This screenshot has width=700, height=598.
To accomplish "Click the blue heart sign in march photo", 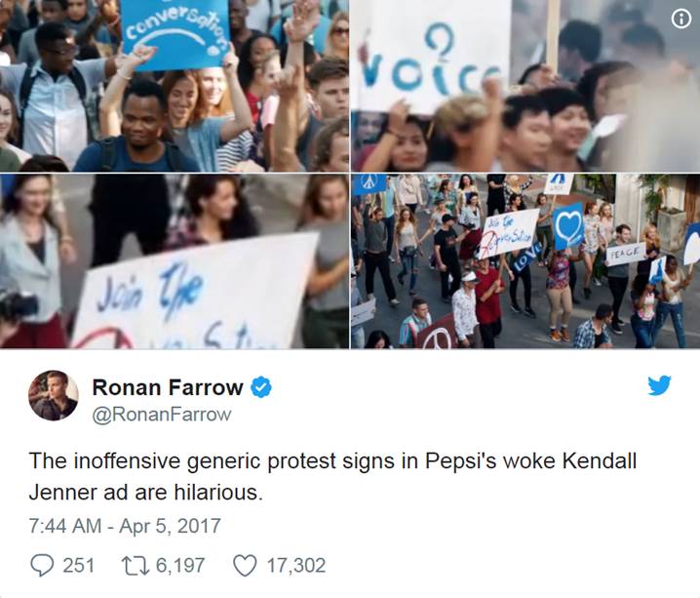I will point(568,226).
